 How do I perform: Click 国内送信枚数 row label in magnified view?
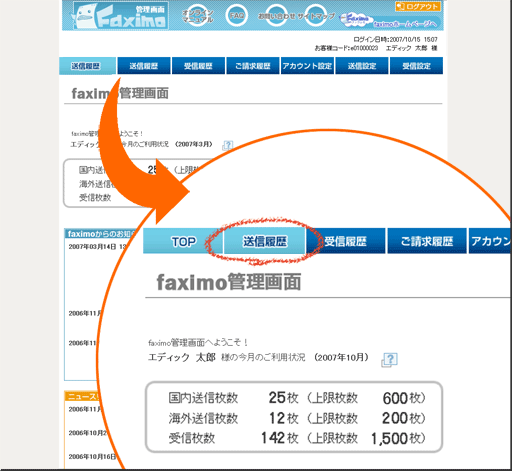[203, 398]
